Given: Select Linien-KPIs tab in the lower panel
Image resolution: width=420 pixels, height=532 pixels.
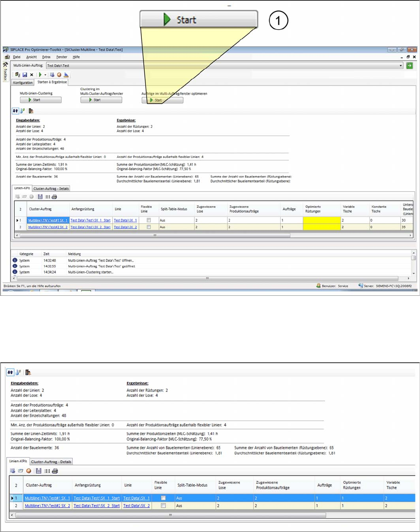Looking at the screenshot, I should pos(18,461).
